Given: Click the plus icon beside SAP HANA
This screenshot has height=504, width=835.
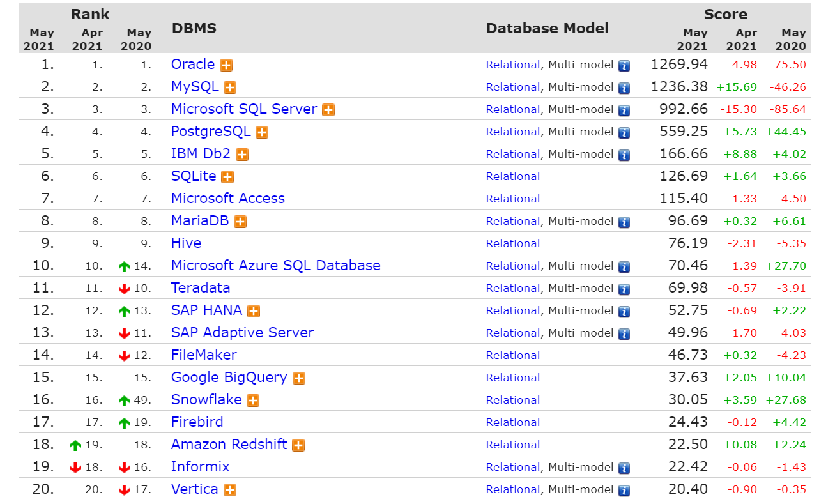Looking at the screenshot, I should click(254, 311).
